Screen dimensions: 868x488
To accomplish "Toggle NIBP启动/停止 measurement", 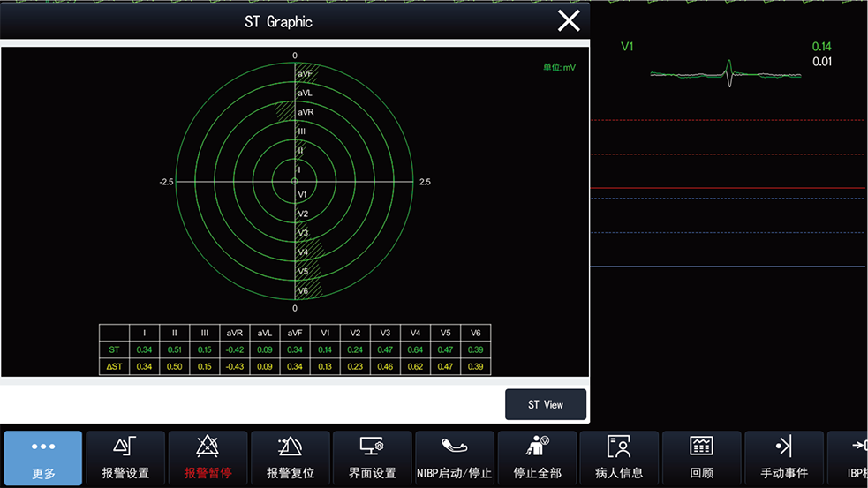I will (x=454, y=458).
